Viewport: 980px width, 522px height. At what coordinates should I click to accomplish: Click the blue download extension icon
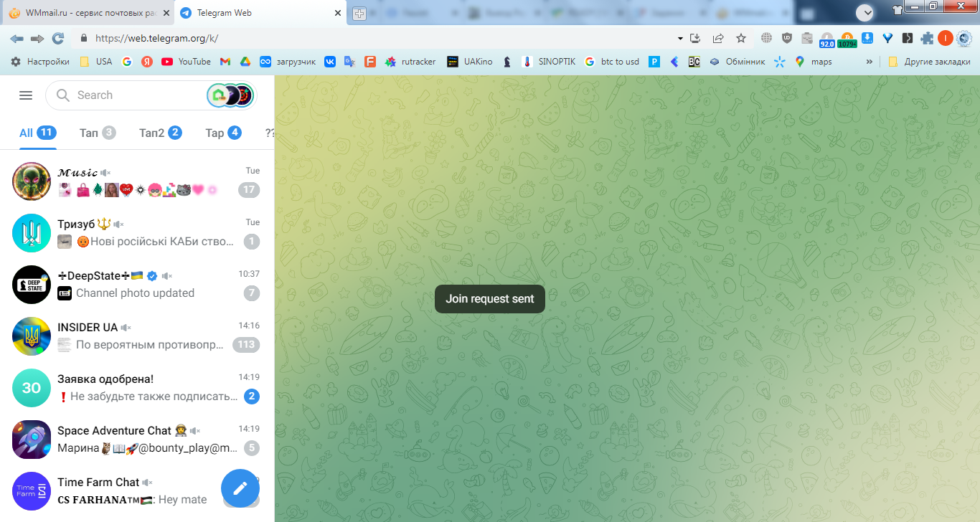pos(867,38)
